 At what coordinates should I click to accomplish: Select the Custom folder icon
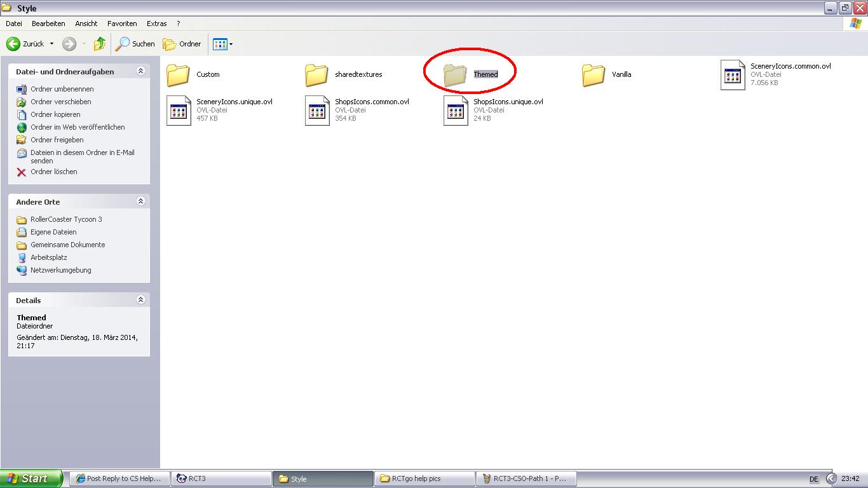pos(179,75)
